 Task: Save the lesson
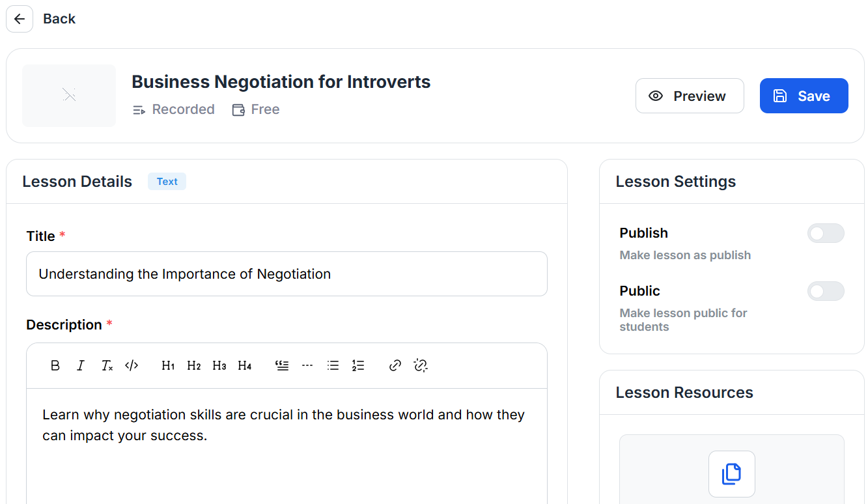point(804,96)
